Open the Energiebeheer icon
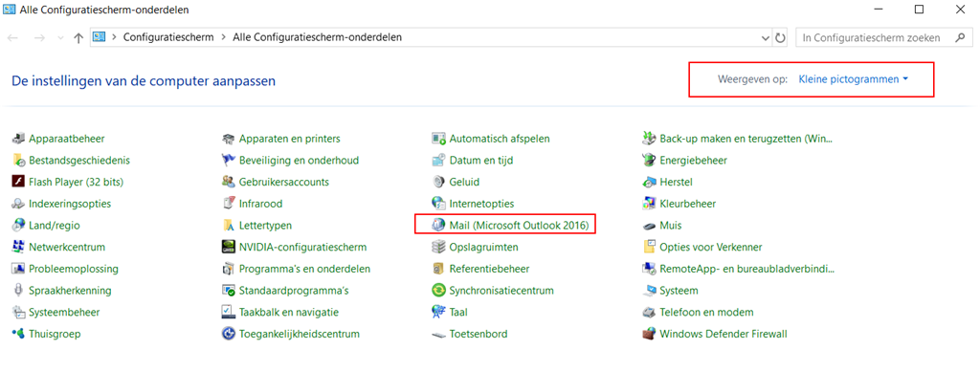This screenshot has height=371, width=980. (x=649, y=161)
